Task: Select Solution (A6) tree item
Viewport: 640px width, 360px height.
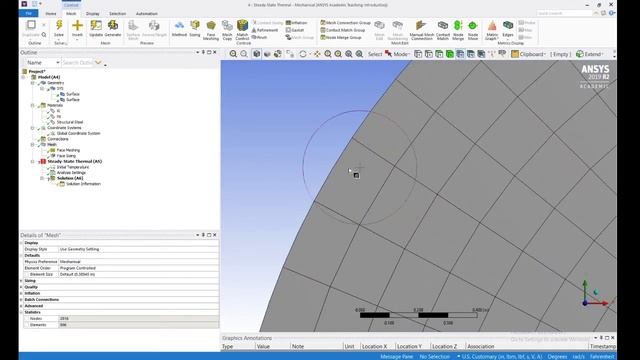Action: [70, 178]
